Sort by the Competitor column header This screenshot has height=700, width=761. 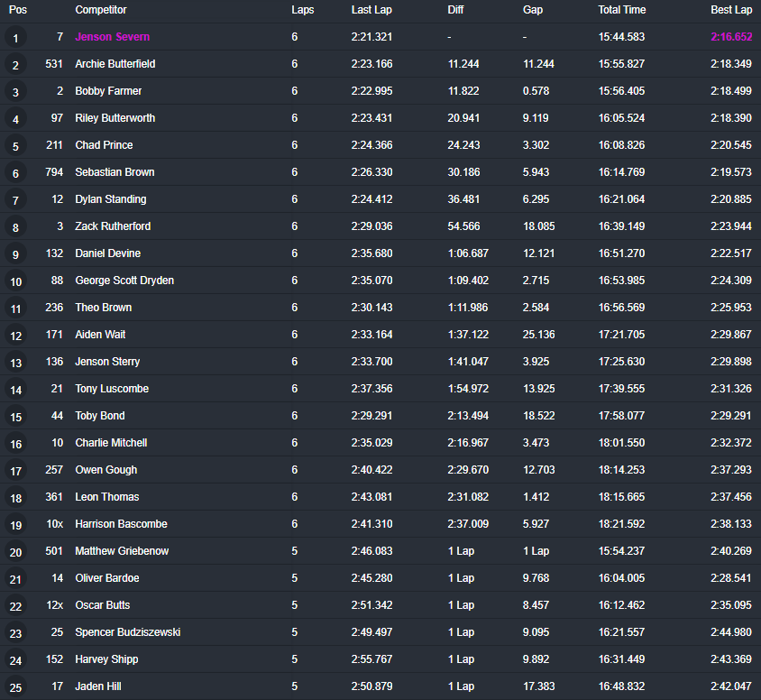tap(101, 10)
